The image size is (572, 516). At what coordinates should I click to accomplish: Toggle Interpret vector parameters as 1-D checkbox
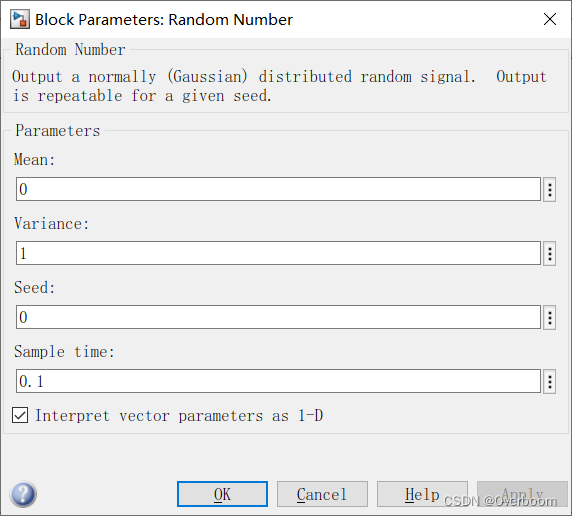(20, 415)
